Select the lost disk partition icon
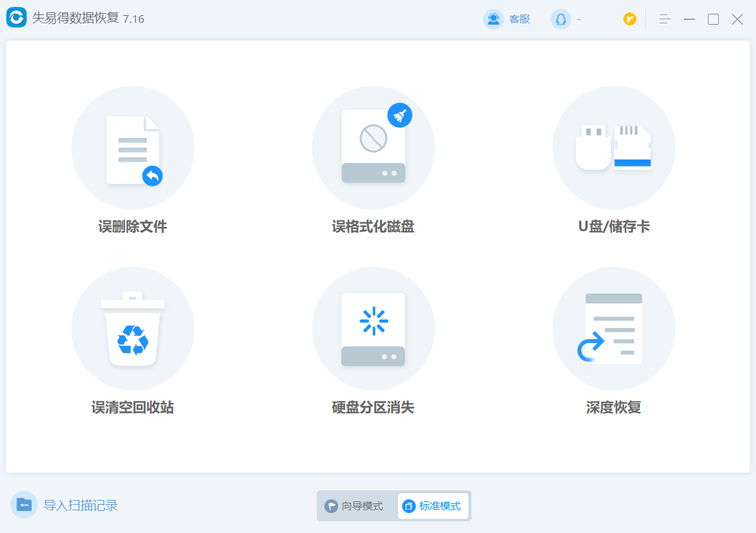756x533 pixels. click(373, 329)
